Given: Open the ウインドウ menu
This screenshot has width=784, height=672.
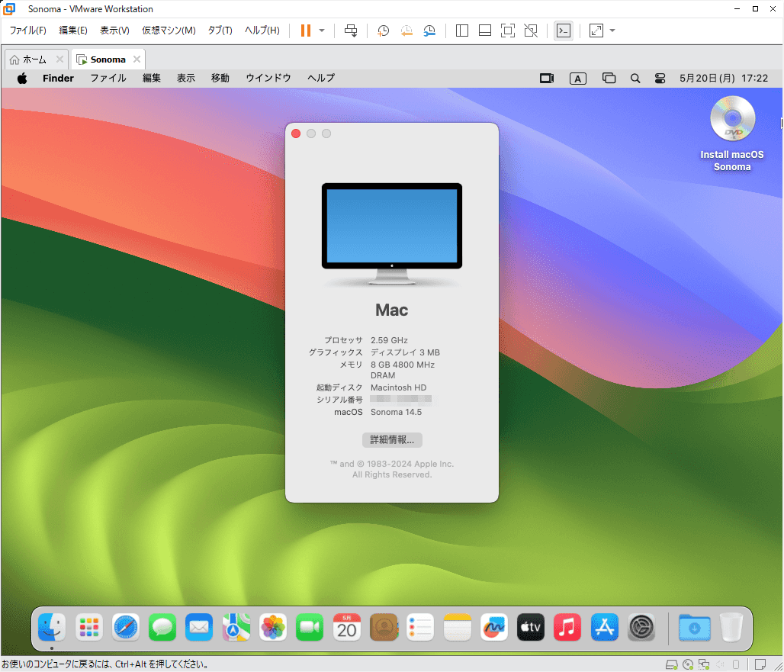Looking at the screenshot, I should point(268,78).
